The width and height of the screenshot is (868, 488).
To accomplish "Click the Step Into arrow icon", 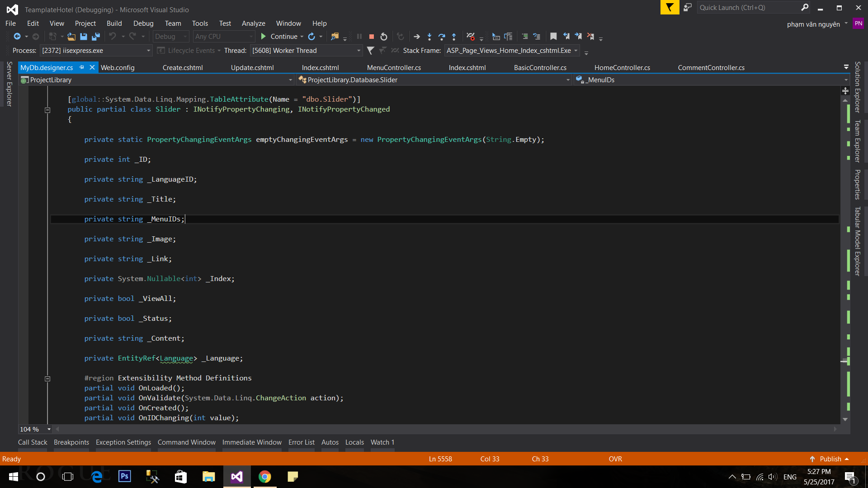I will pos(429,37).
